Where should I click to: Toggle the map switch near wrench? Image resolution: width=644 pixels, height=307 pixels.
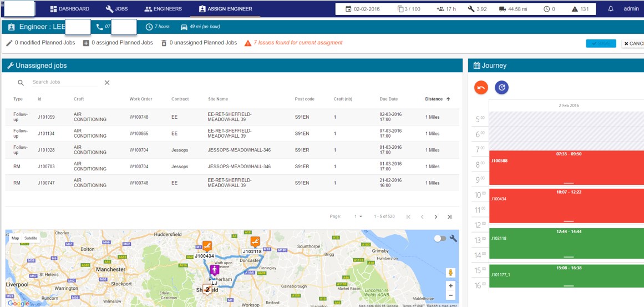tap(439, 238)
